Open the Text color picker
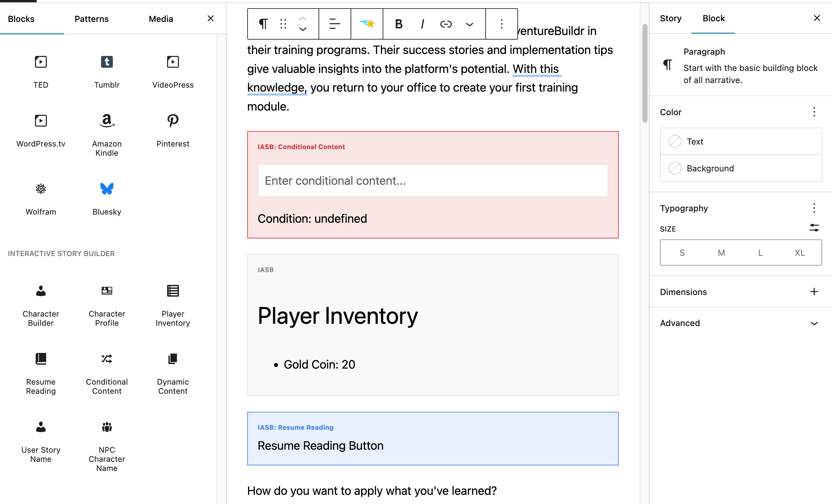 tap(741, 141)
